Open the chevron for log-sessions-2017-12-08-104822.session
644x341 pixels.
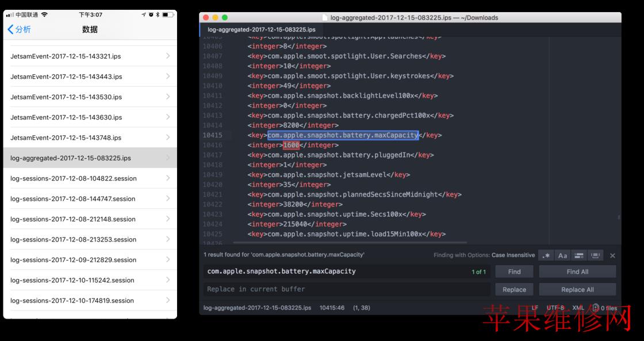coord(168,178)
